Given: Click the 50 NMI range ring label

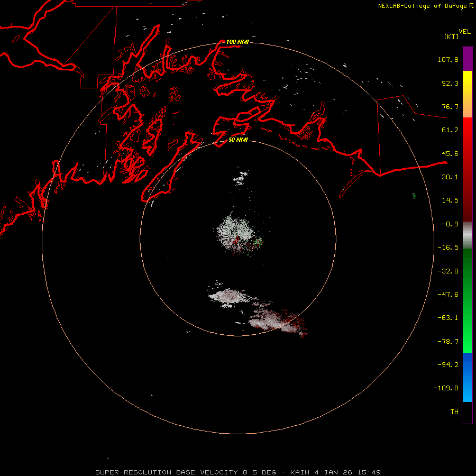Looking at the screenshot, I should click(x=239, y=140).
